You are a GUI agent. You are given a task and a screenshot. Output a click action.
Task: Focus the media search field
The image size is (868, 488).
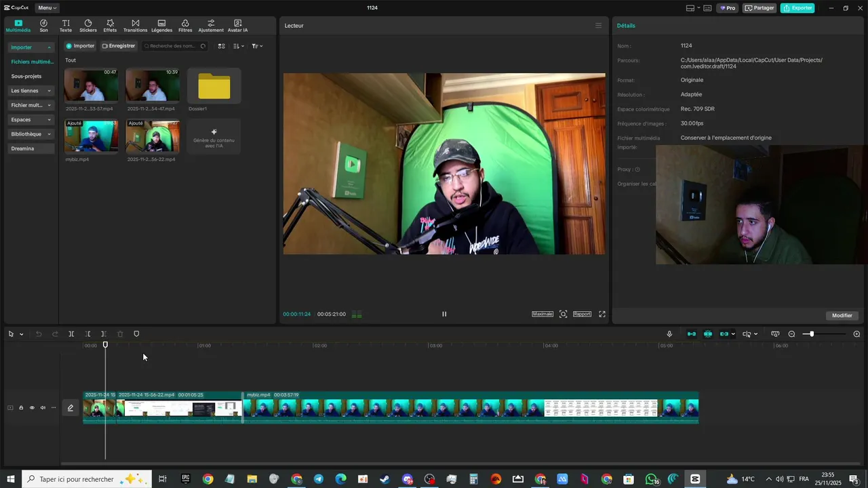click(x=174, y=46)
